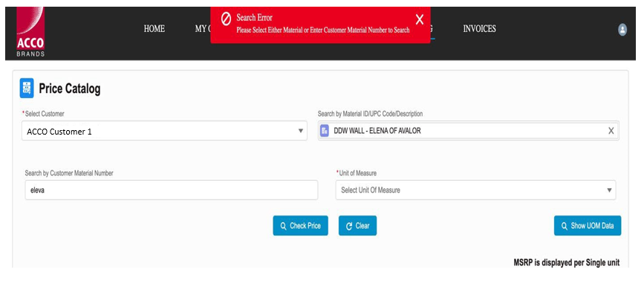This screenshot has width=644, height=284.
Task: Click the Price Catalog page icon
Action: [27, 88]
